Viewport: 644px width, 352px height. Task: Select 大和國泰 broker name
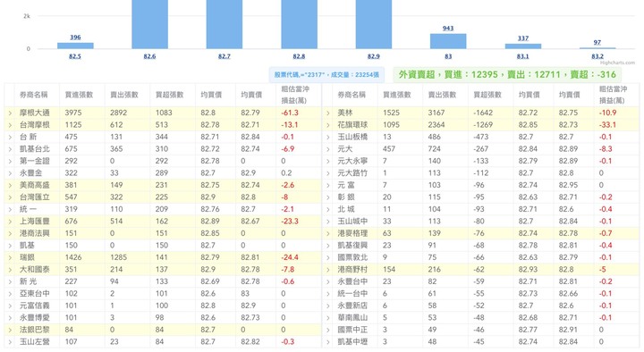[x=35, y=270]
